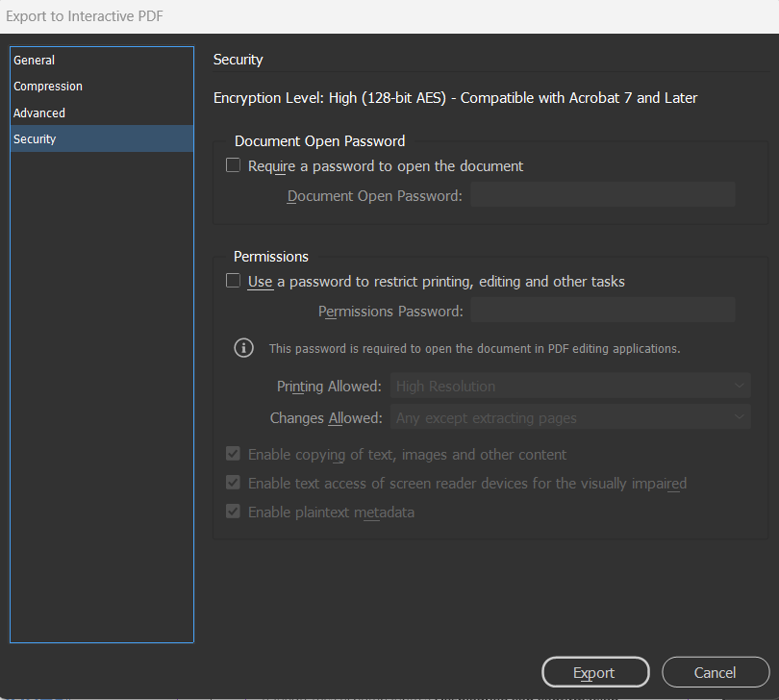This screenshot has width=779, height=700.
Task: Toggle "Enable copying of text, images and other content"
Action: [233, 454]
